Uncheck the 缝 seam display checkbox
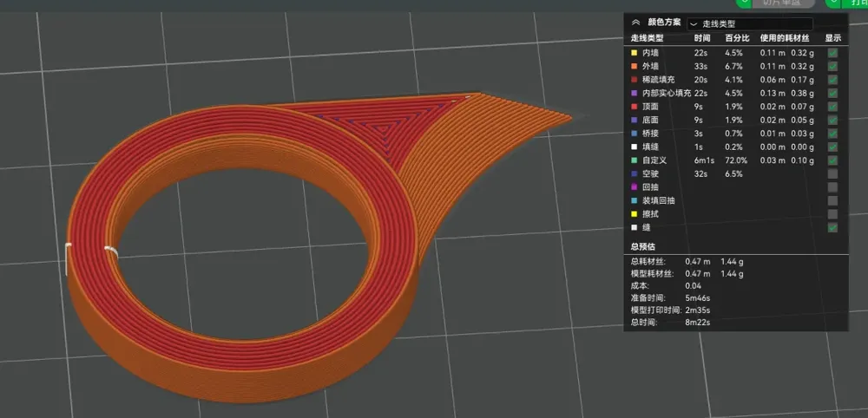The image size is (868, 418). [x=832, y=227]
